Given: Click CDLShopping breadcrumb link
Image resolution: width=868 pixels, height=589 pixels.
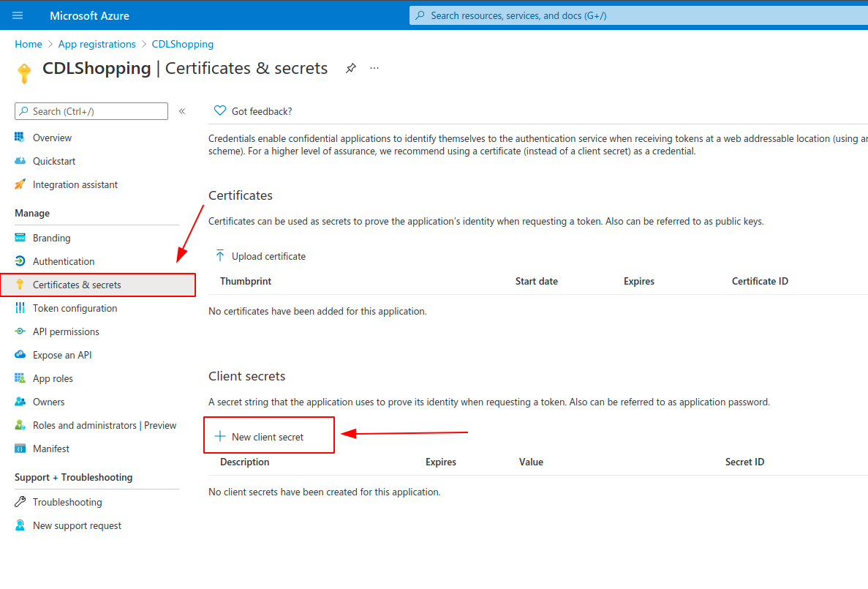Looking at the screenshot, I should [183, 44].
